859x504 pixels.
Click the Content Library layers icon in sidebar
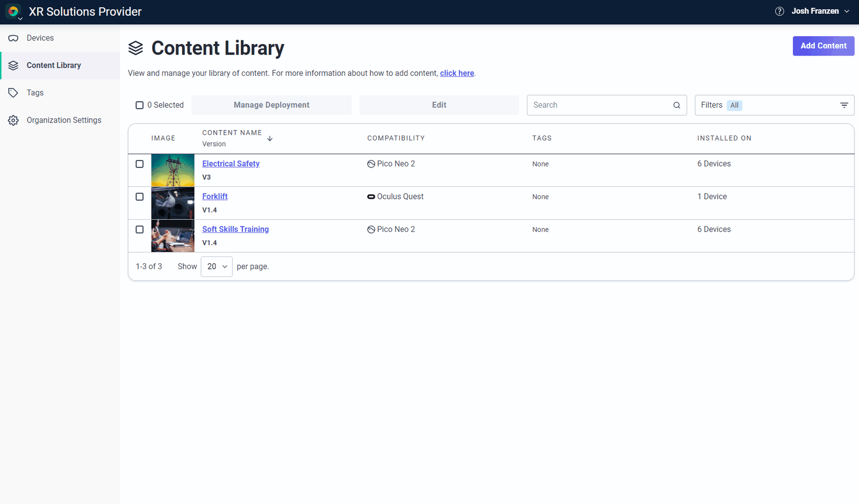click(14, 65)
